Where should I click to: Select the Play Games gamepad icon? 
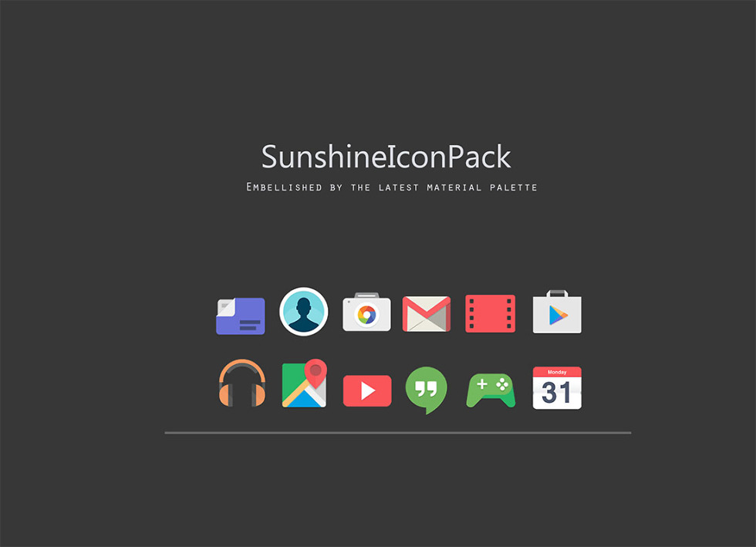coord(490,390)
